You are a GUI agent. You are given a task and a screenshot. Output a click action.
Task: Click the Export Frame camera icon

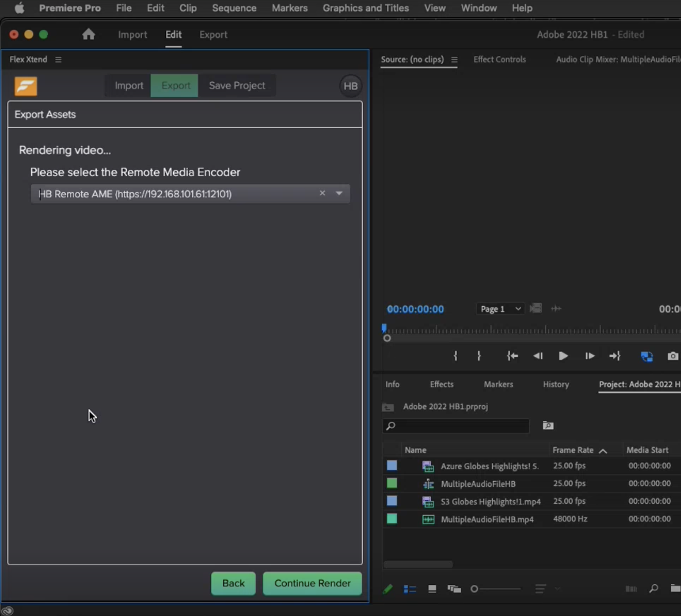click(673, 356)
